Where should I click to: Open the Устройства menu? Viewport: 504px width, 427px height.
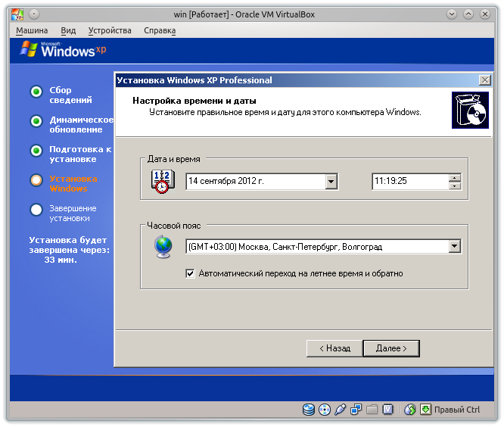tap(110, 30)
